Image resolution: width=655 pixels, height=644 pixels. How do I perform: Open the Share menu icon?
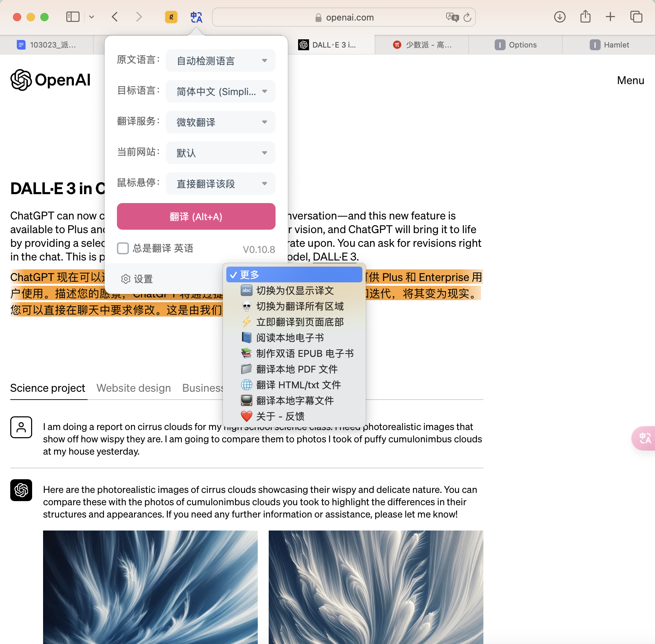[585, 16]
